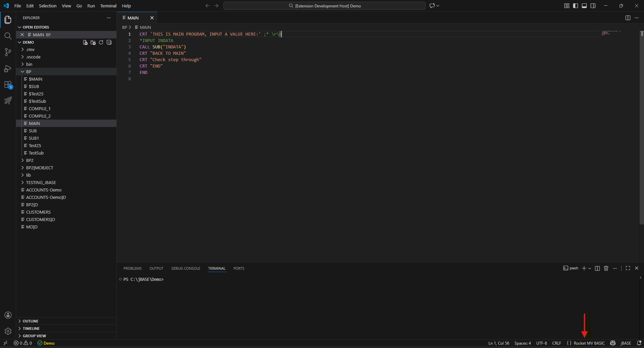Open the Rocket MV activity bar icon
This screenshot has height=348, width=644.
pyautogui.click(x=8, y=100)
